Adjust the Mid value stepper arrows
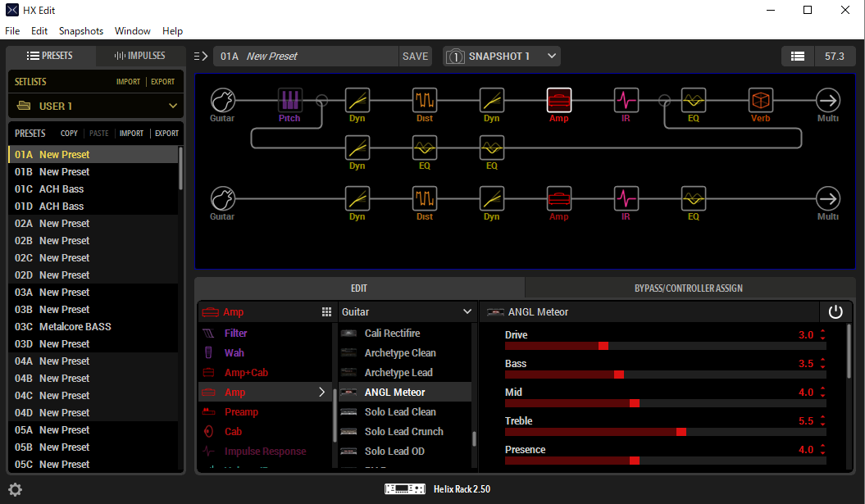The height and width of the screenshot is (504, 865). tap(822, 392)
